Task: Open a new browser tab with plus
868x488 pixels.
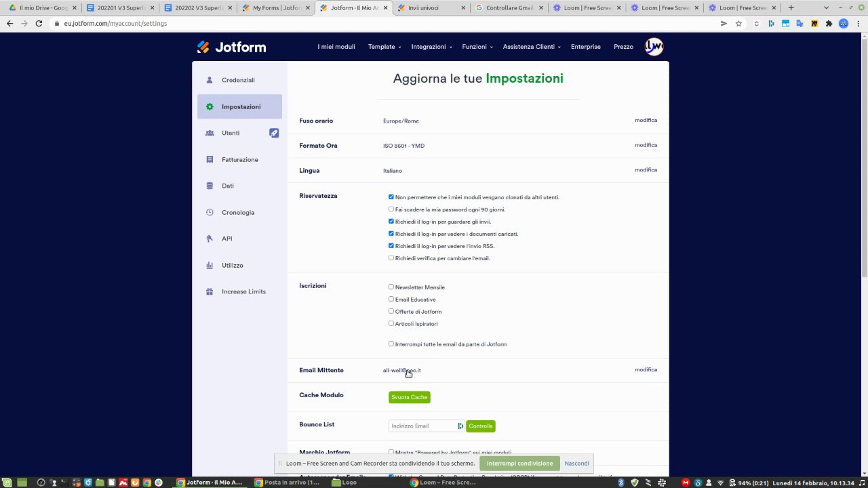Action: pyautogui.click(x=791, y=8)
